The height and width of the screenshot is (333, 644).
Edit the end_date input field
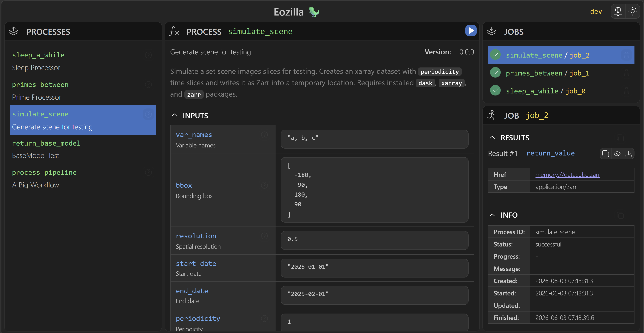coord(374,295)
